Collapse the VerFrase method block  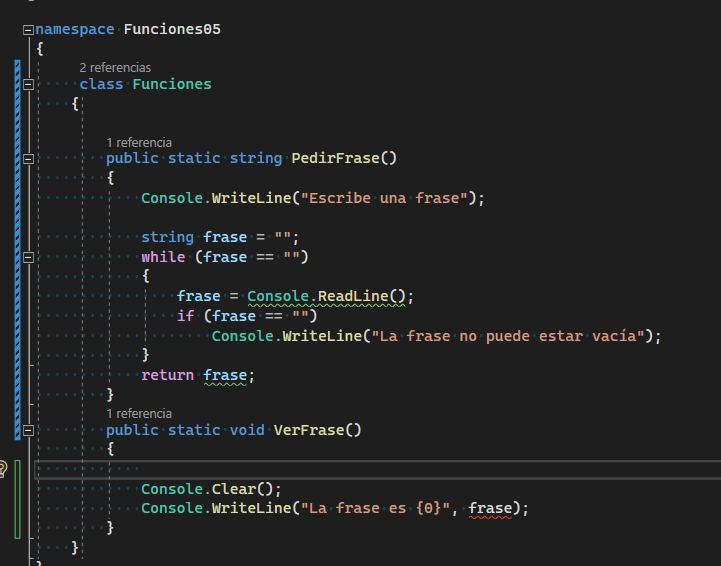click(x=28, y=431)
